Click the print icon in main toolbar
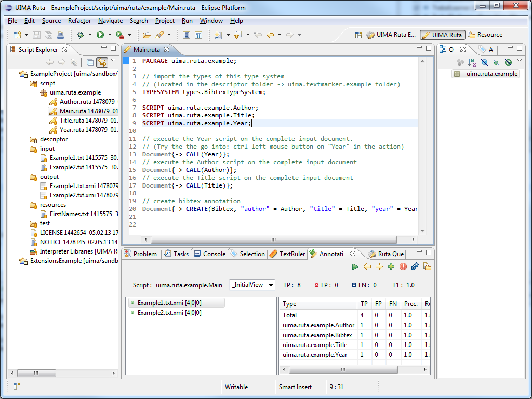The image size is (532, 399). point(60,35)
